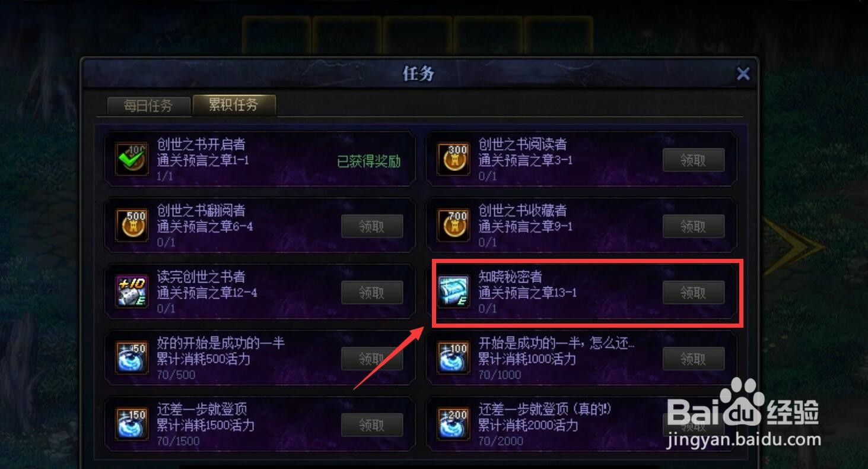Claim reward for 读完创世之书者 task
The height and width of the screenshot is (469, 868).
372,293
